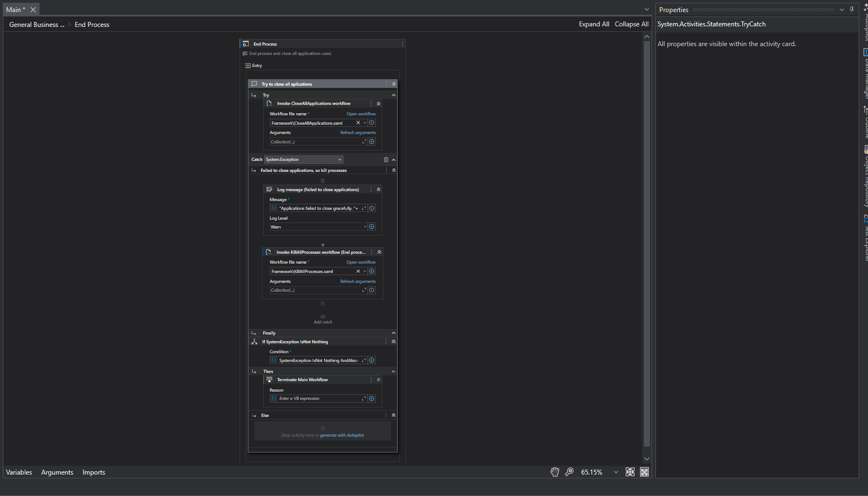
Task: Clear the KillAllProcesses.xaml workflow file name
Action: tap(358, 271)
